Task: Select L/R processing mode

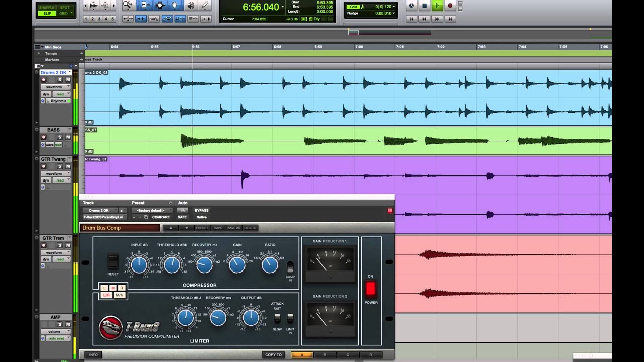Action: (x=106, y=295)
